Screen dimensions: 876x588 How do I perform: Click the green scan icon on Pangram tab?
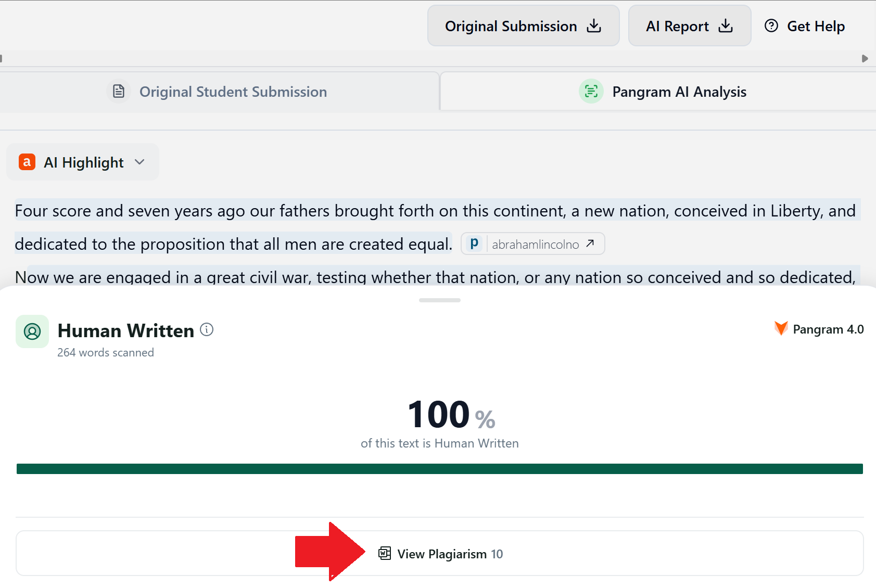pos(591,92)
